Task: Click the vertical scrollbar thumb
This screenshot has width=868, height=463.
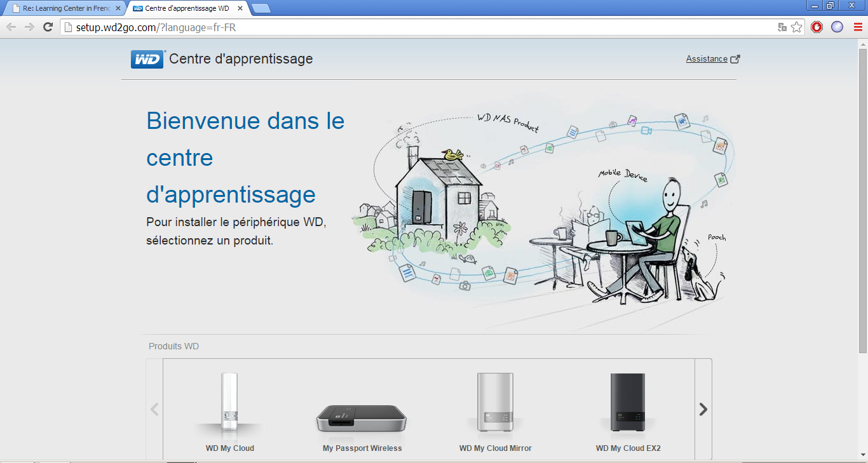Action: (x=863, y=200)
